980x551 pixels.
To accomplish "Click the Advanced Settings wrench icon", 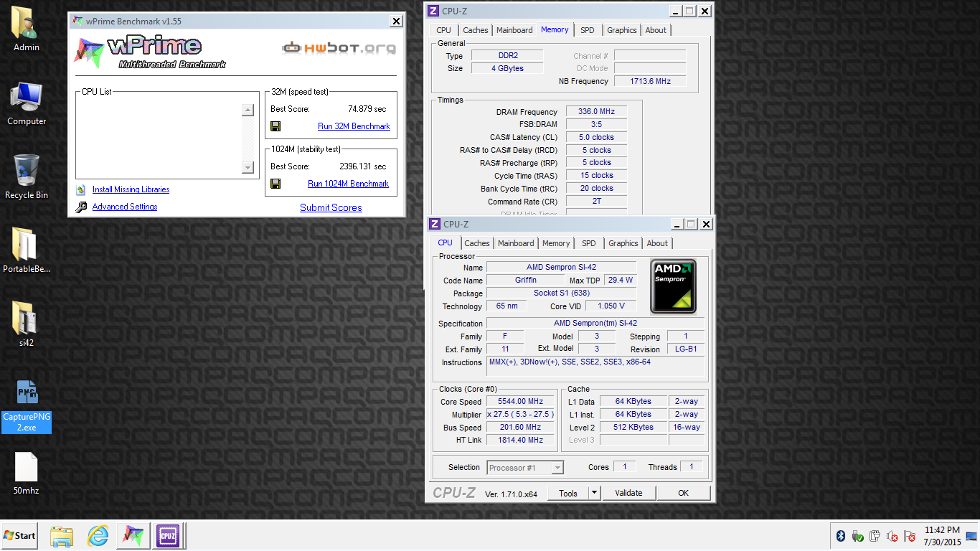I will (81, 207).
